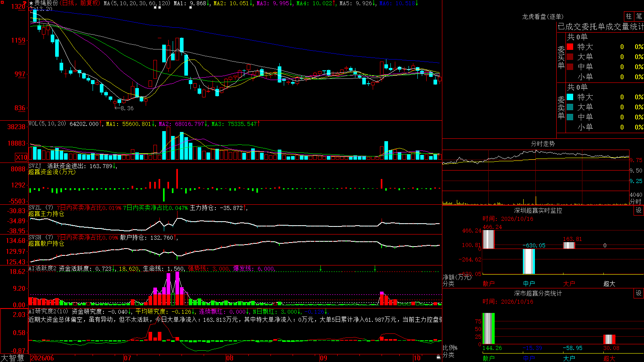Click the MA(5,10,20,30,60,120) indicator label
The width and height of the screenshot is (644, 362).
pyautogui.click(x=137, y=3)
